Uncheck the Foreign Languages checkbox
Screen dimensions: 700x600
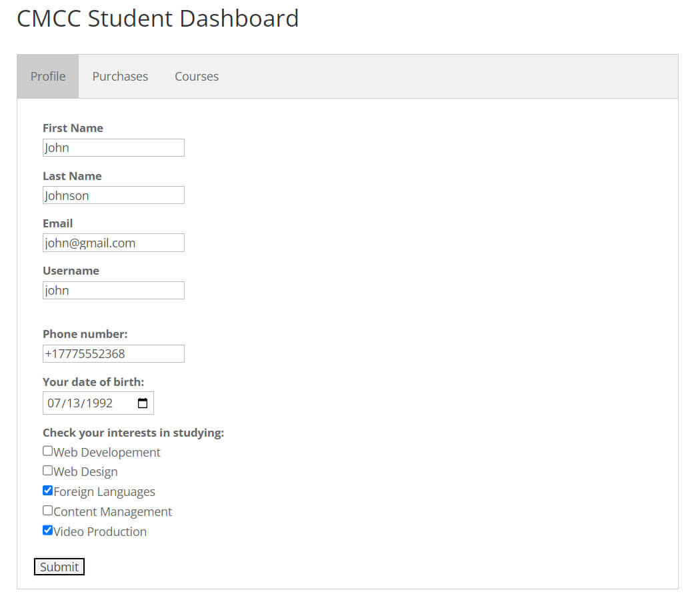point(47,491)
